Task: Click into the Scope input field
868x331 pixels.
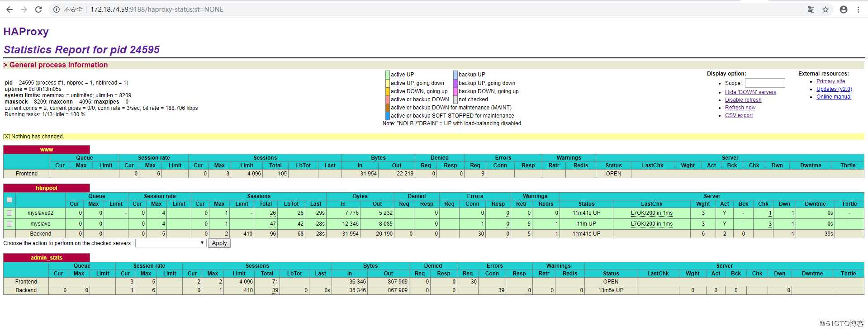Action: point(765,83)
